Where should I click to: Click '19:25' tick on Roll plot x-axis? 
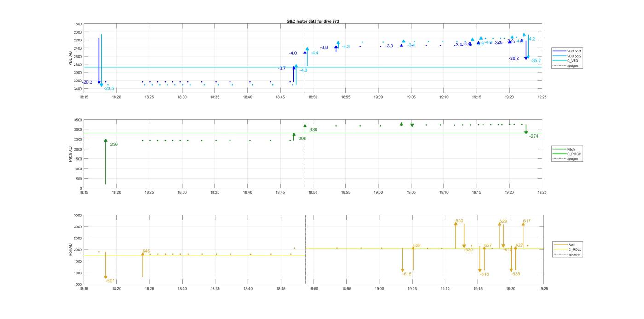coord(543,289)
